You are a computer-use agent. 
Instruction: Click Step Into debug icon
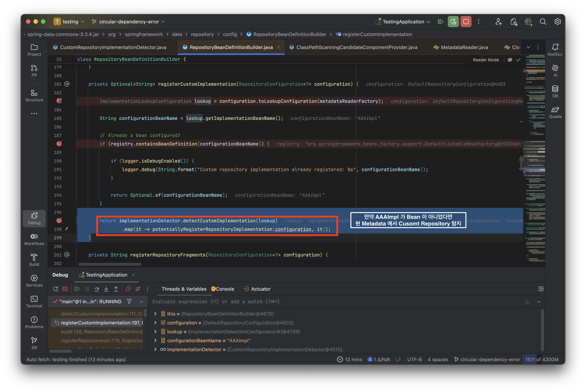click(106, 289)
